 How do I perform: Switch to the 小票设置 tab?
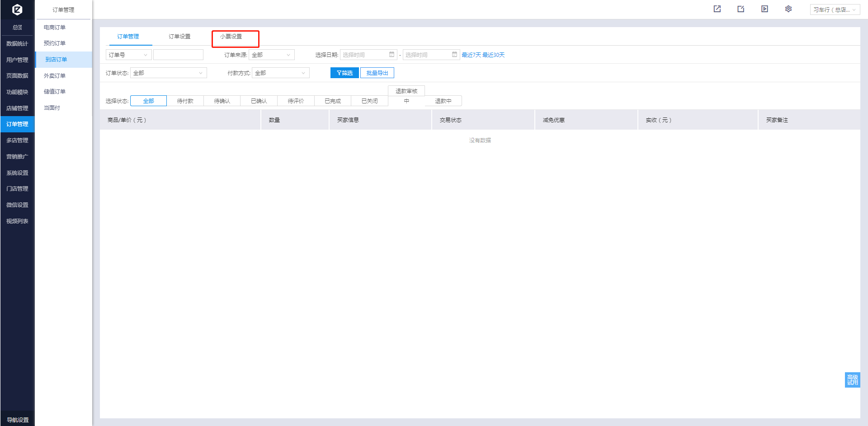pos(231,37)
